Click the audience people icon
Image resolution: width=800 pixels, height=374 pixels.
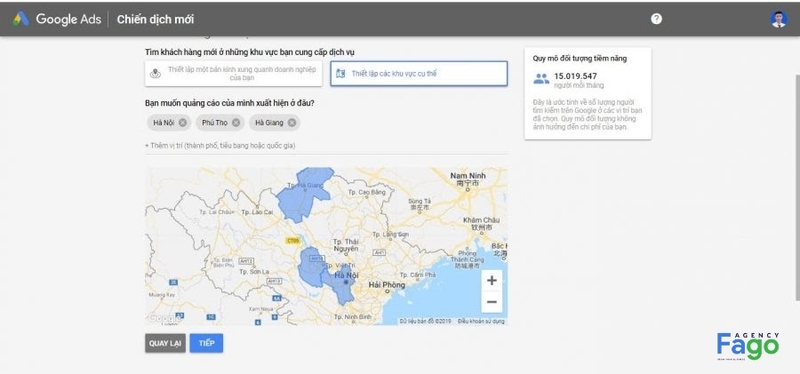541,79
